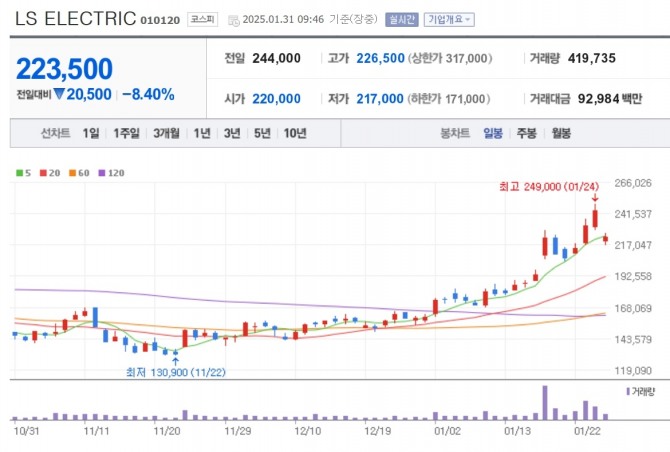Click the large blue candlestick near 11/11
The width and height of the screenshot is (670, 452).
[95, 317]
